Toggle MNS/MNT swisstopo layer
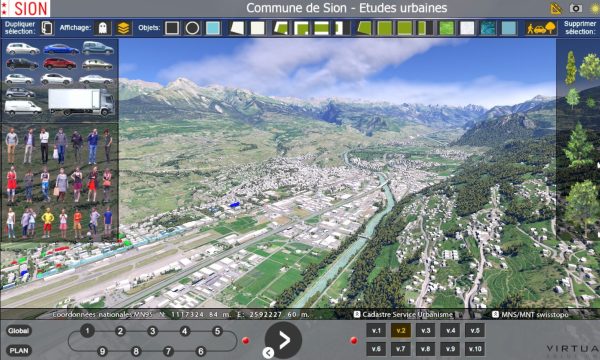The image size is (600, 360). [530, 314]
